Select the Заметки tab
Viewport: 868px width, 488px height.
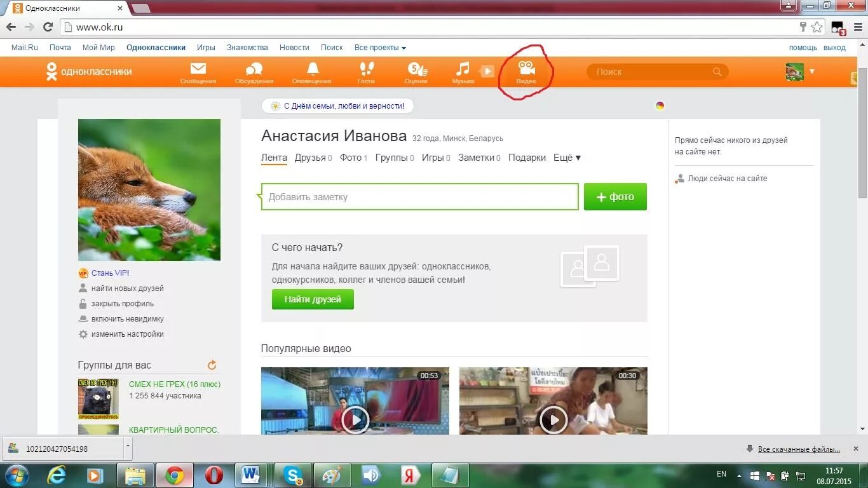[x=479, y=158]
